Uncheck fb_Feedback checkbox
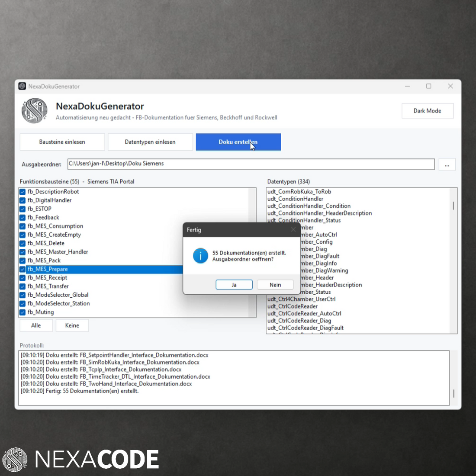Image resolution: width=476 pixels, height=476 pixels. point(23,218)
